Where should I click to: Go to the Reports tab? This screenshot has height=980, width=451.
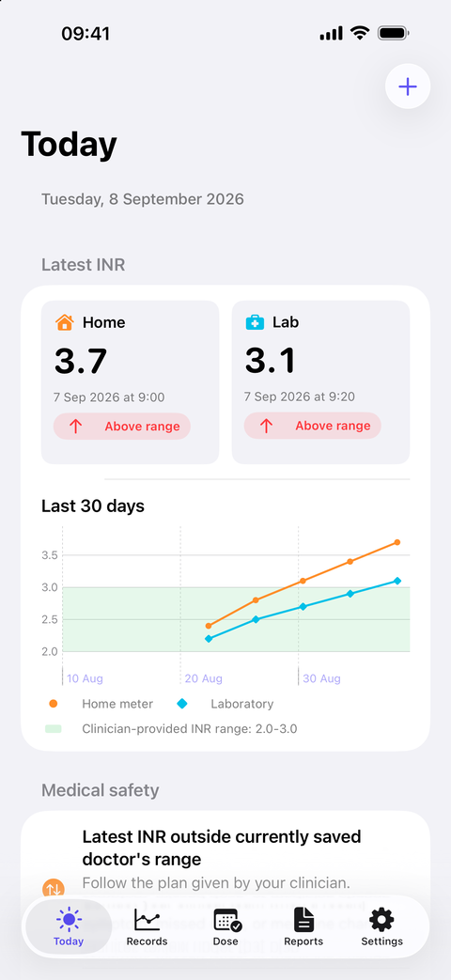tap(303, 926)
